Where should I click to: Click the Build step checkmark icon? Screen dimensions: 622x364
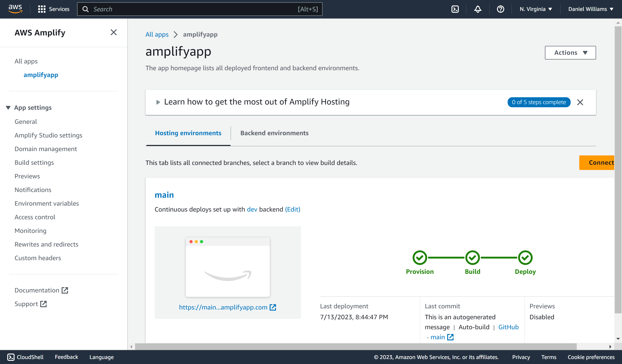472,257
